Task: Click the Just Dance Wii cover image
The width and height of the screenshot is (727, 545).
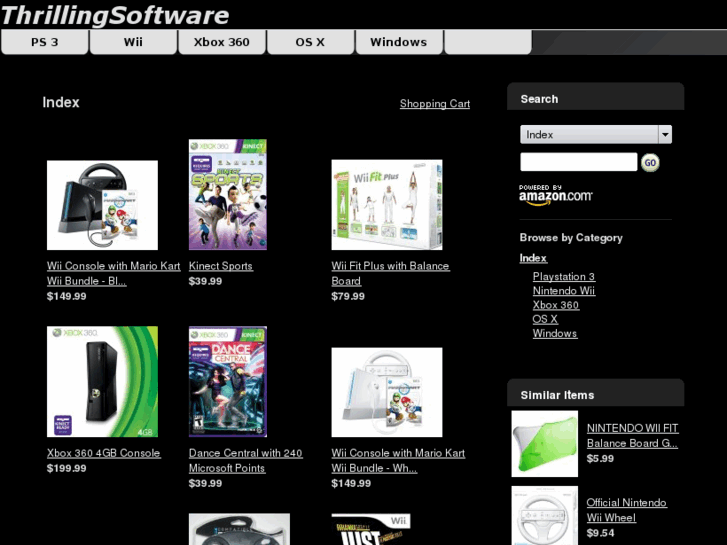Action: (371, 529)
